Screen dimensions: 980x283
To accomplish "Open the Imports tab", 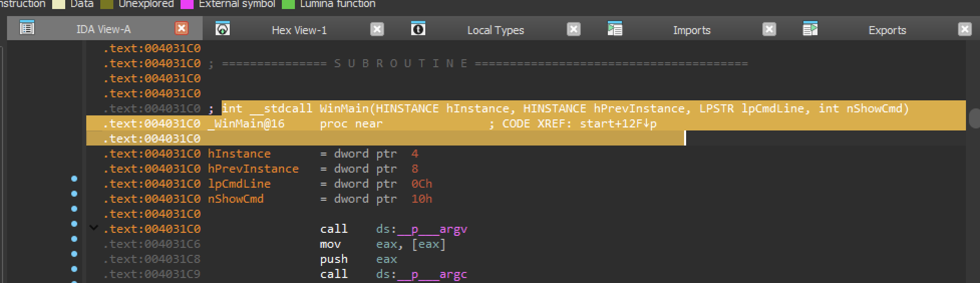I will (692, 30).
